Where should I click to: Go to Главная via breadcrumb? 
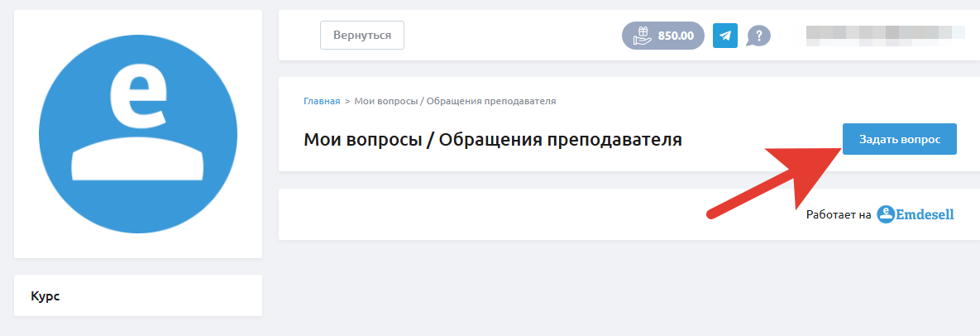point(322,101)
